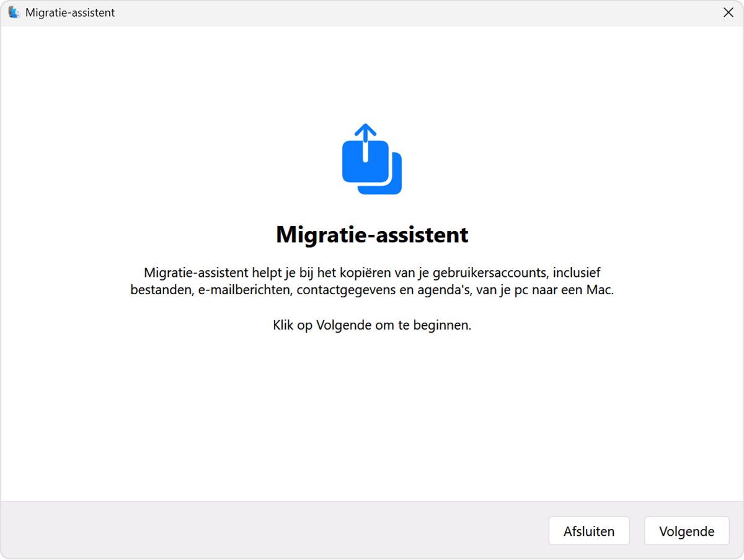Click the gray footer bar of the window
Screen dimensions: 744x560
point(248,531)
